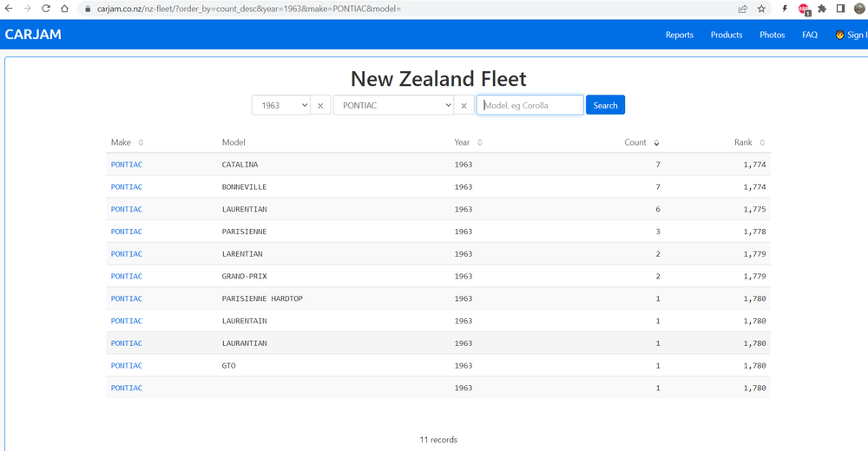Open the Extensions puzzle piece menu
This screenshot has height=451, width=868.
point(822,9)
